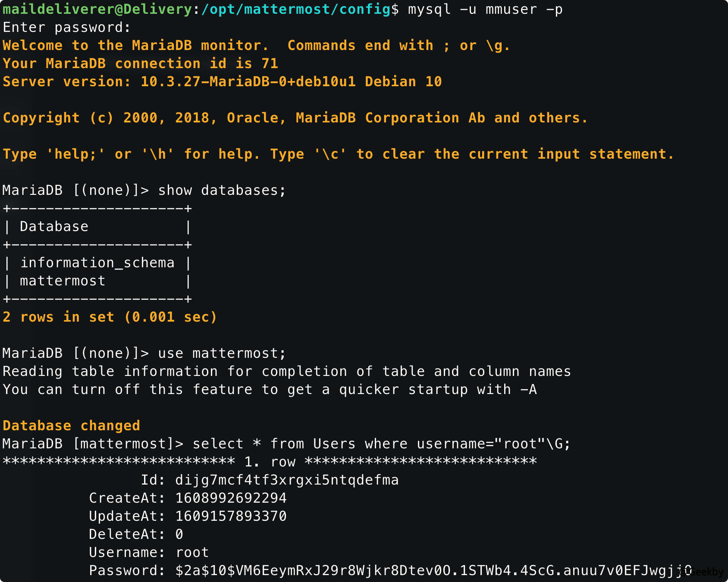Screen dimensions: 728x582
Task: Select the server version 10.3.27-MariaDB line
Action: pyautogui.click(x=220, y=81)
